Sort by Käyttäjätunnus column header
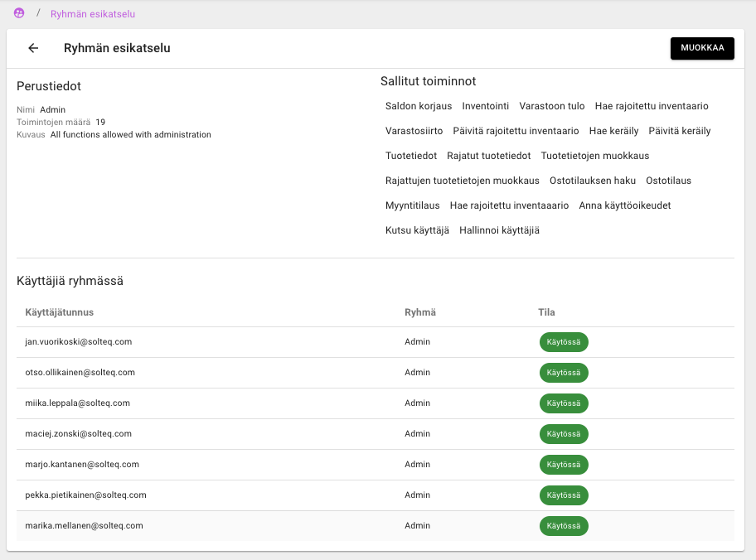This screenshot has width=756, height=560. 60,312
